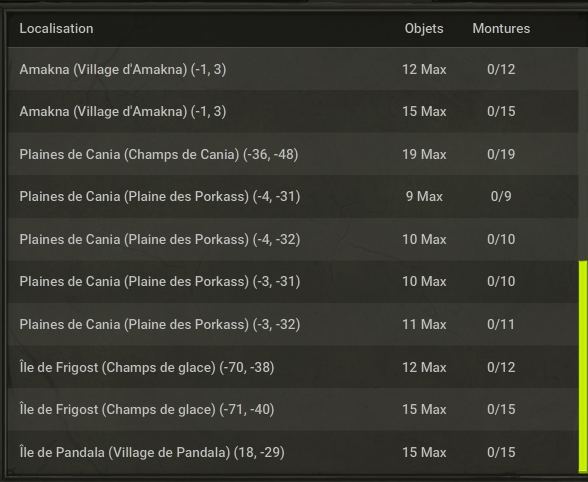Select Champs de Cania (-36, -48) row
This screenshot has height=482, width=588.
tap(292, 154)
